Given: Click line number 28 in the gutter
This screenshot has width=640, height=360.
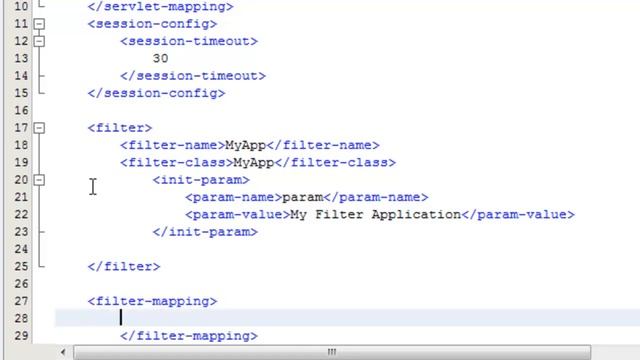Looking at the screenshot, I should (21, 319).
